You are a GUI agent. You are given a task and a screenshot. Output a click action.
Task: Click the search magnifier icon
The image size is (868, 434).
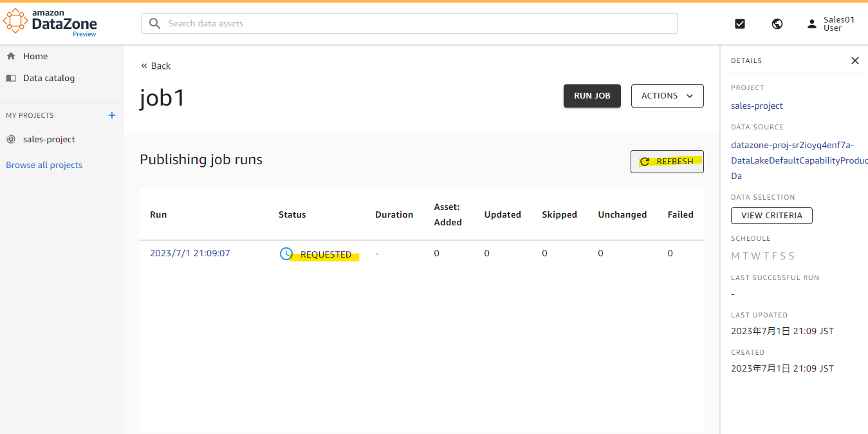click(154, 23)
